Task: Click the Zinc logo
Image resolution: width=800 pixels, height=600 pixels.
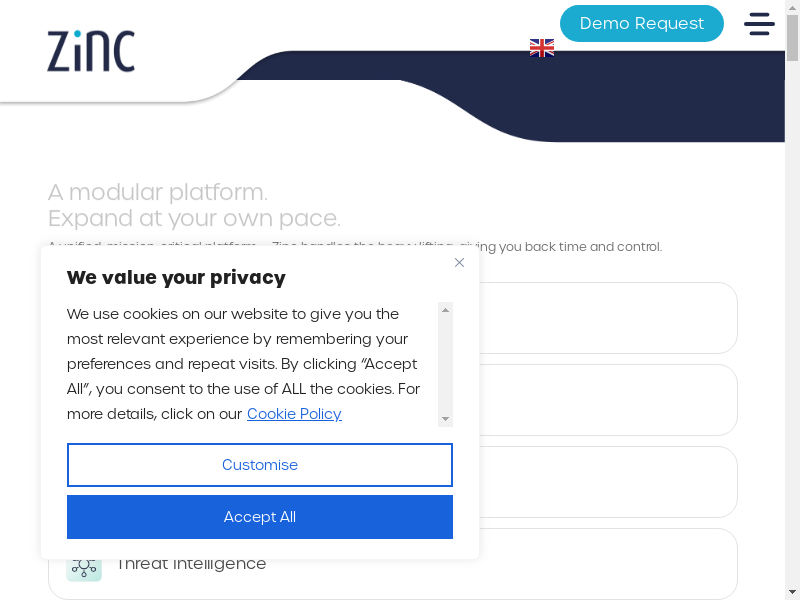Action: 91,51
